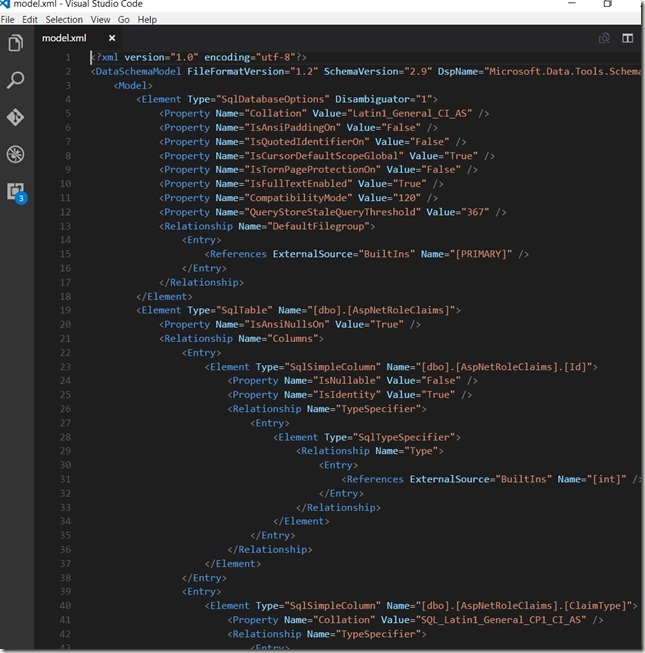Screen dimensions: 645x653
Task: Open the Help menu
Action: (x=147, y=20)
